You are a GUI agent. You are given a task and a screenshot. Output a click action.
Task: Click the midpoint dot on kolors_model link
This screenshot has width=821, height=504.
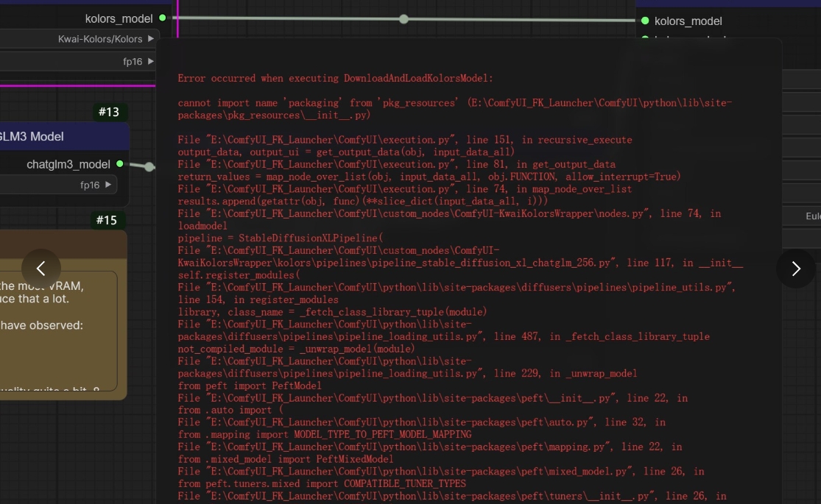coord(404,19)
